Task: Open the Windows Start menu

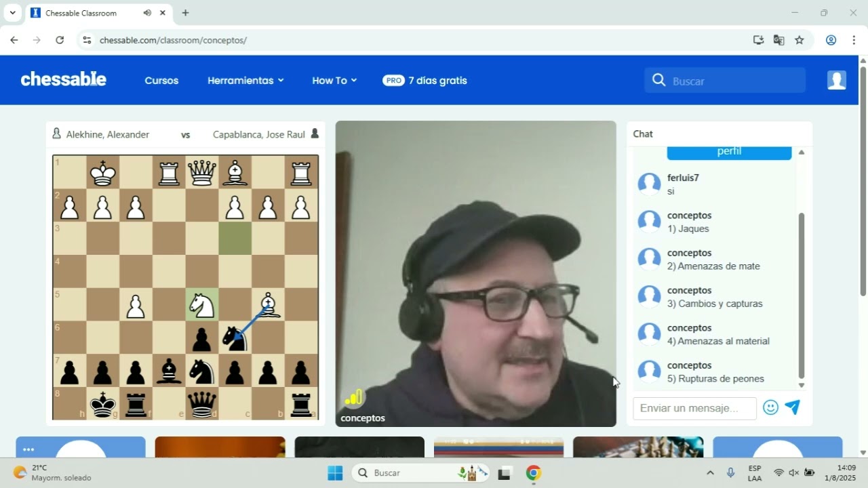Action: coord(335,473)
